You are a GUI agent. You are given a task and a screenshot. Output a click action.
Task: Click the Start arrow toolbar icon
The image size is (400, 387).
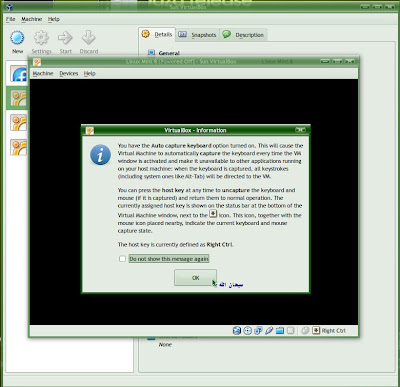(x=65, y=38)
